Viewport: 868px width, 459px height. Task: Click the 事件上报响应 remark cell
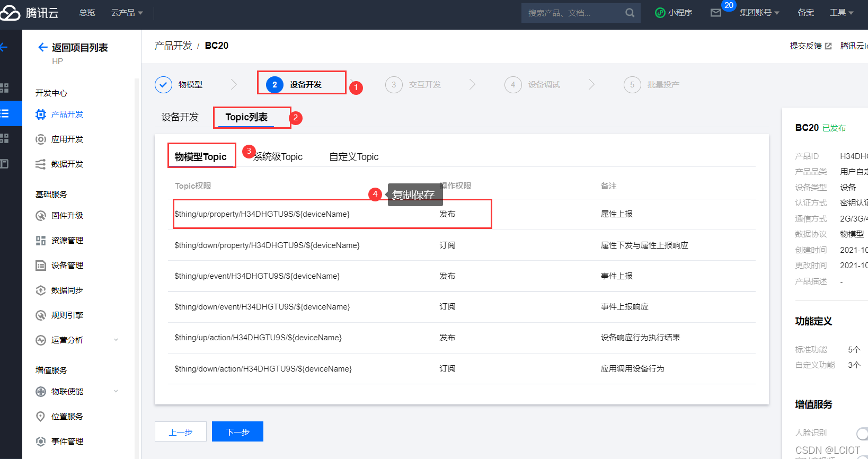(x=625, y=307)
